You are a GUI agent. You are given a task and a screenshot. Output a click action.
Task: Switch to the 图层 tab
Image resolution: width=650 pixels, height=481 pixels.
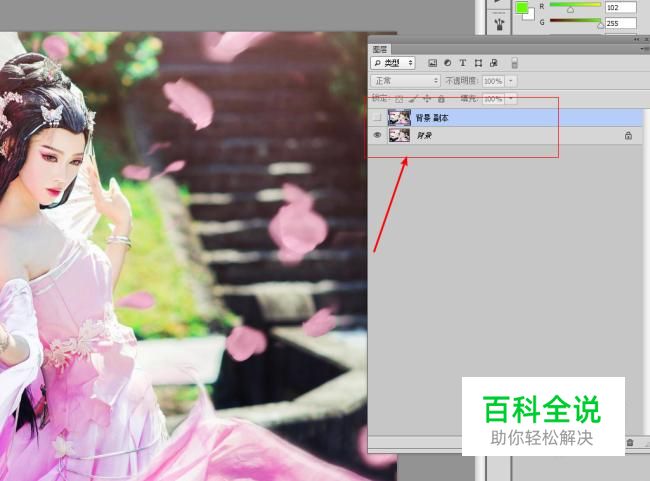pos(379,49)
